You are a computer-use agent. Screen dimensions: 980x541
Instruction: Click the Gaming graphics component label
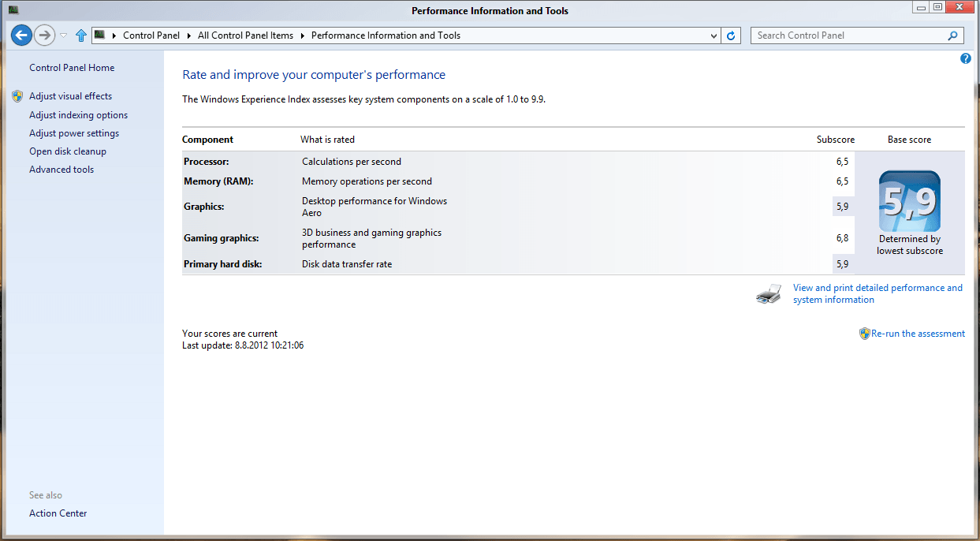click(222, 238)
